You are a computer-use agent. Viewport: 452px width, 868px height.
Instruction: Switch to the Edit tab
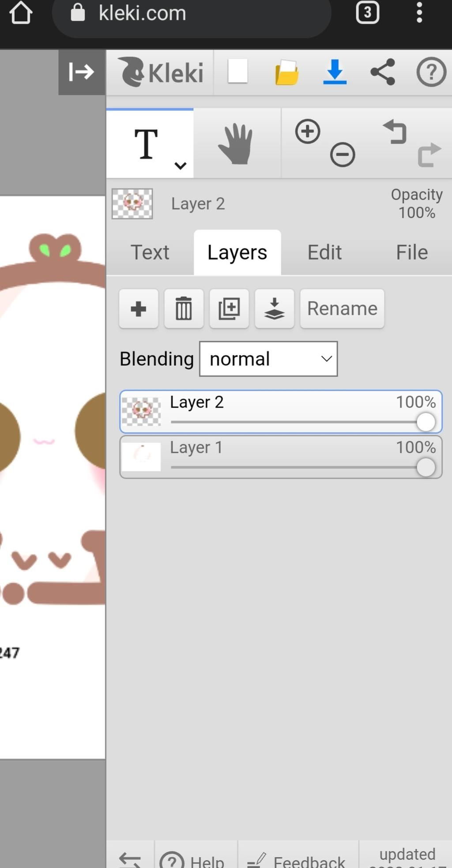(x=324, y=252)
